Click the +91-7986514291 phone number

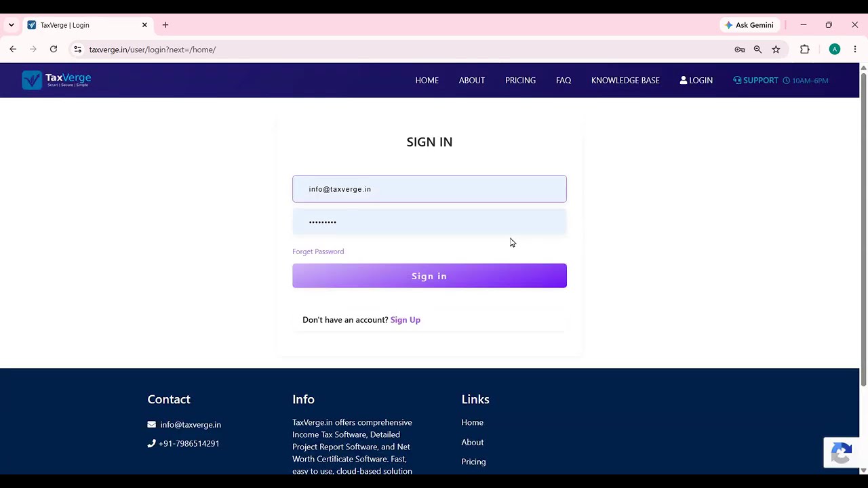coord(189,443)
